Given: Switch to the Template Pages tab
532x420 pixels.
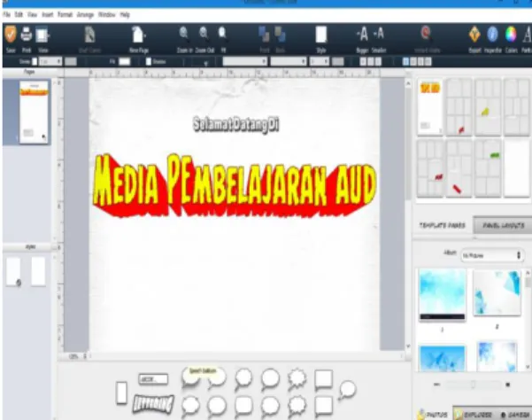Looking at the screenshot, I should pyautogui.click(x=442, y=225).
